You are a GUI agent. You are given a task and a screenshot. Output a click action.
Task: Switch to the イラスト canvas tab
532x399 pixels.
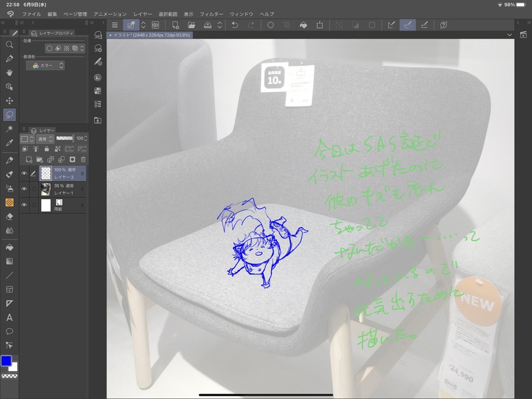150,35
